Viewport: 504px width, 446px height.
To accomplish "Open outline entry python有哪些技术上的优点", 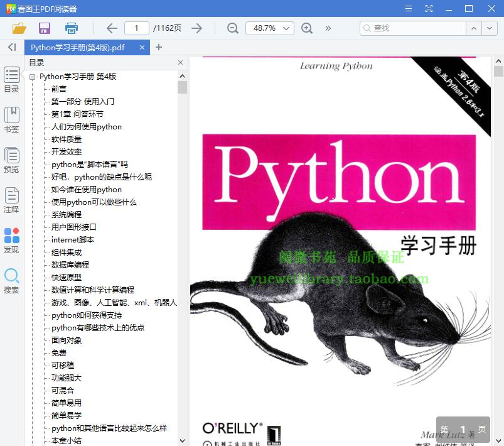I will 98,328.
